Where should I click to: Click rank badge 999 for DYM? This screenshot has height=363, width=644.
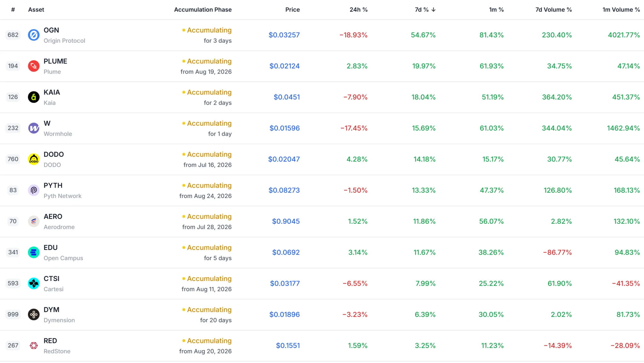[x=13, y=314]
